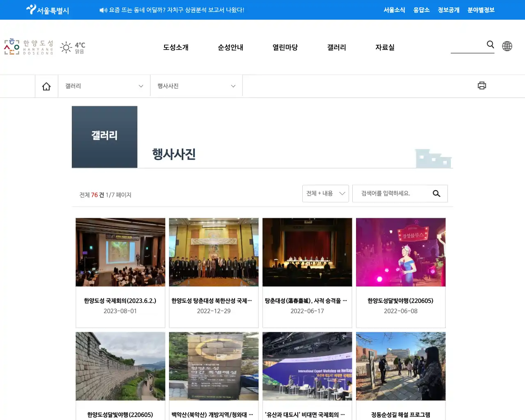Click the magnifier icon in the gallery search bar

point(436,193)
